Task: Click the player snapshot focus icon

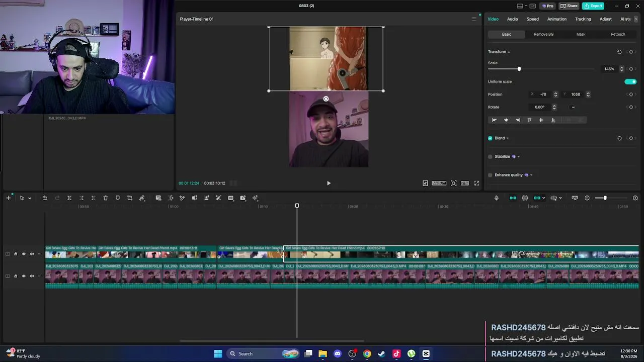Action: tap(453, 184)
